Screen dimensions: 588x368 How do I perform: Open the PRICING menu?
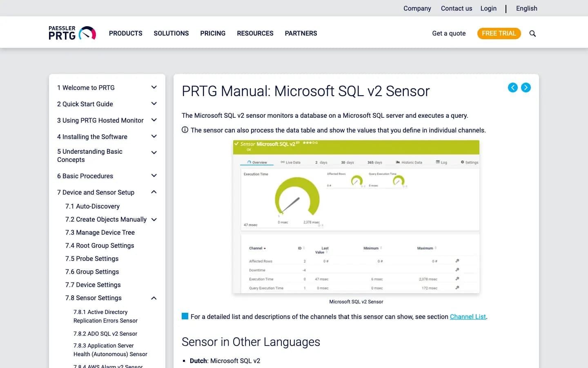pyautogui.click(x=213, y=34)
